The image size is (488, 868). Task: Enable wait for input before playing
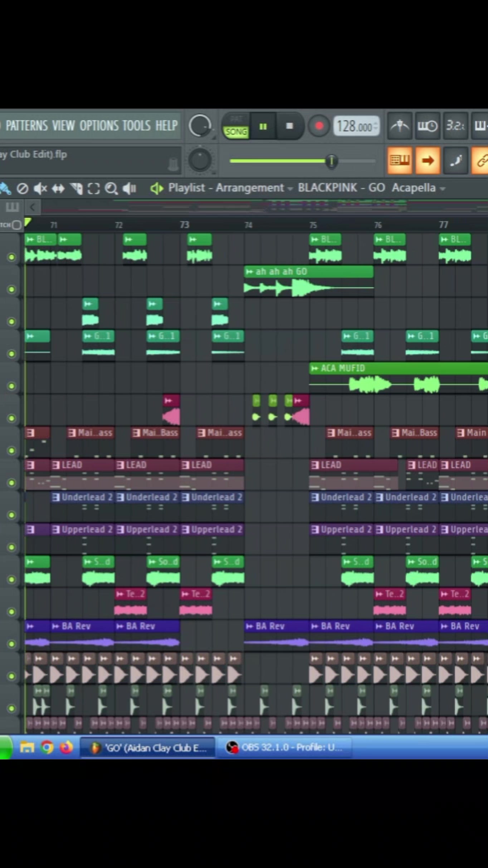pyautogui.click(x=427, y=126)
